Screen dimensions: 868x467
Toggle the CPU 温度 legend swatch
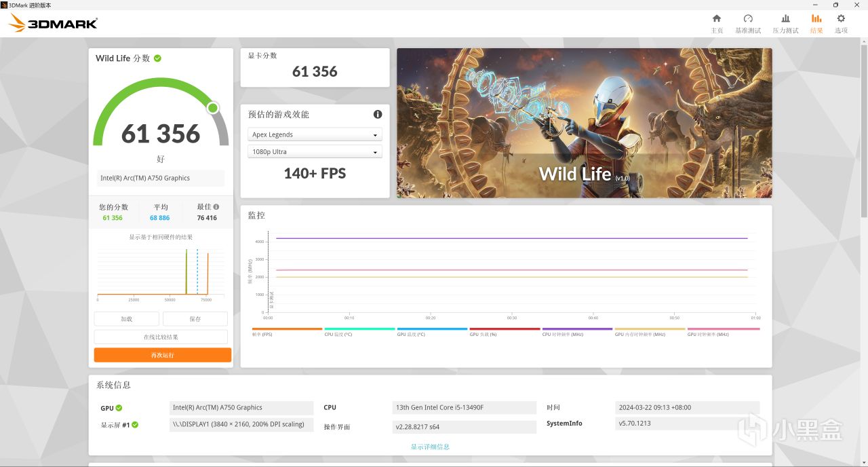tap(359, 332)
